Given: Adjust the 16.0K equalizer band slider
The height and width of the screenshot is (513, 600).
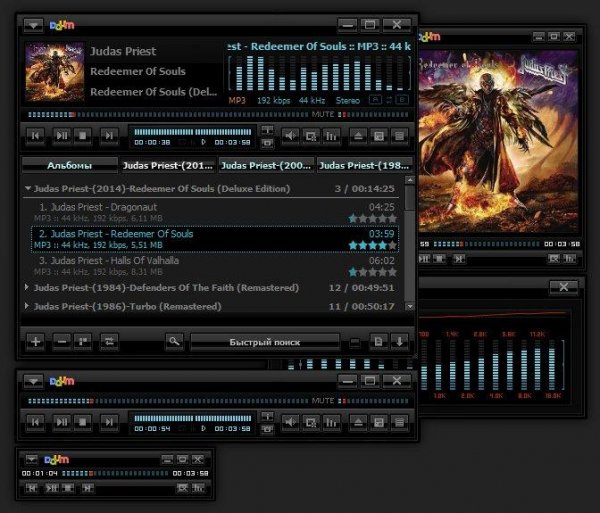Looking at the screenshot, I should 551,365.
